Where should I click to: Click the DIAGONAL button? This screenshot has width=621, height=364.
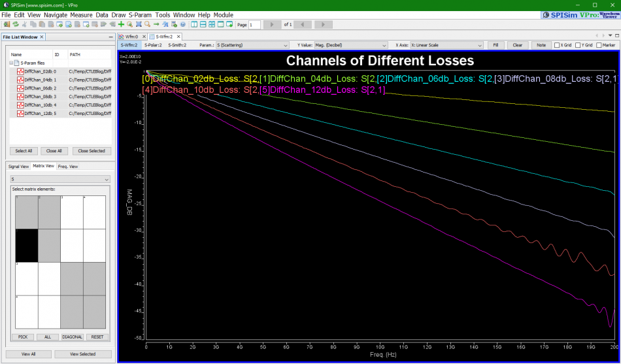[x=72, y=337]
